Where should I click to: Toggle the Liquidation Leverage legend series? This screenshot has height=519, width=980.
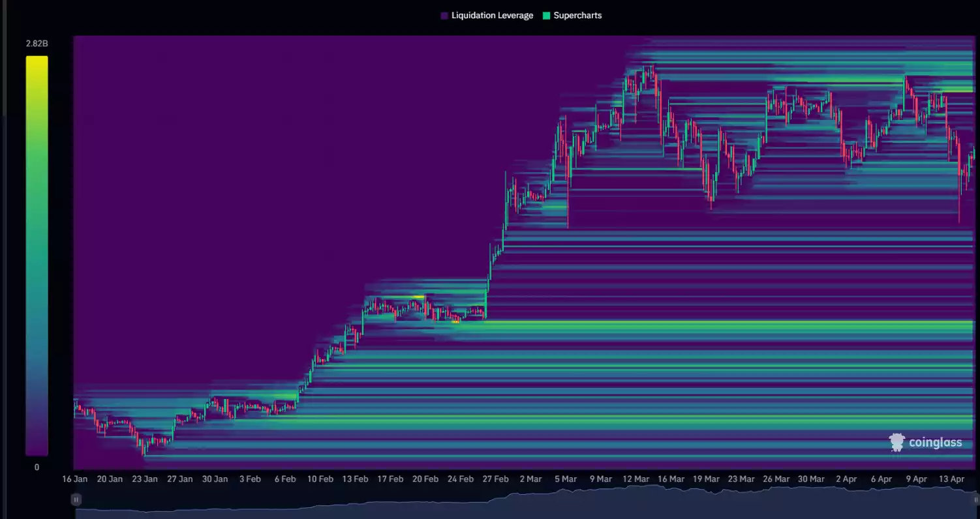click(x=492, y=16)
